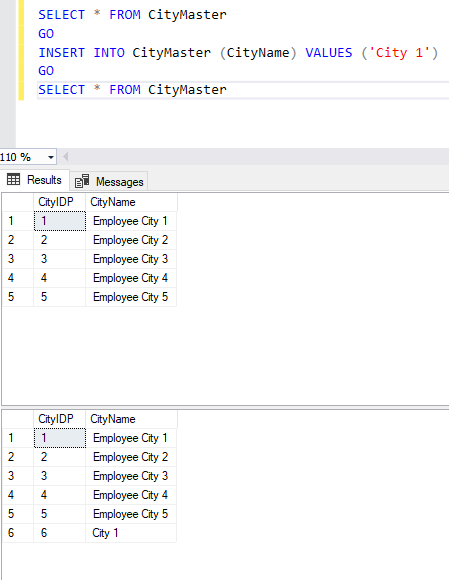Open the 110 % zoom dropdown
The image size is (449, 580).
[x=51, y=157]
